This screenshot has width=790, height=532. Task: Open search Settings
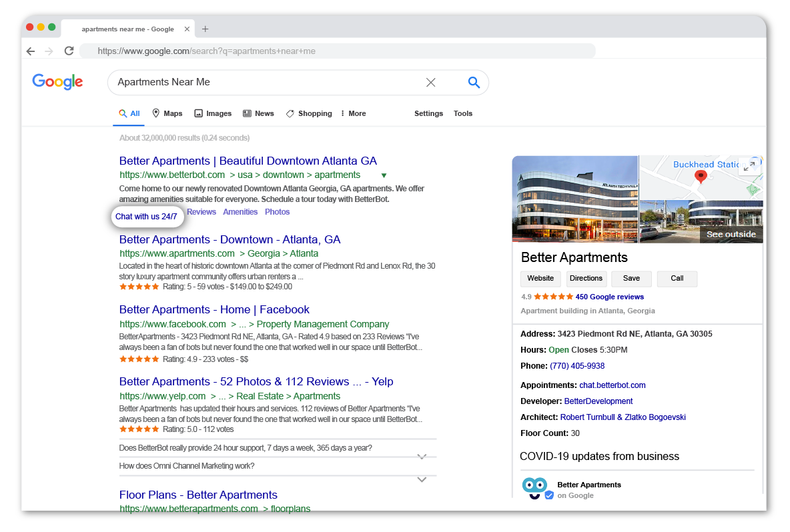429,114
